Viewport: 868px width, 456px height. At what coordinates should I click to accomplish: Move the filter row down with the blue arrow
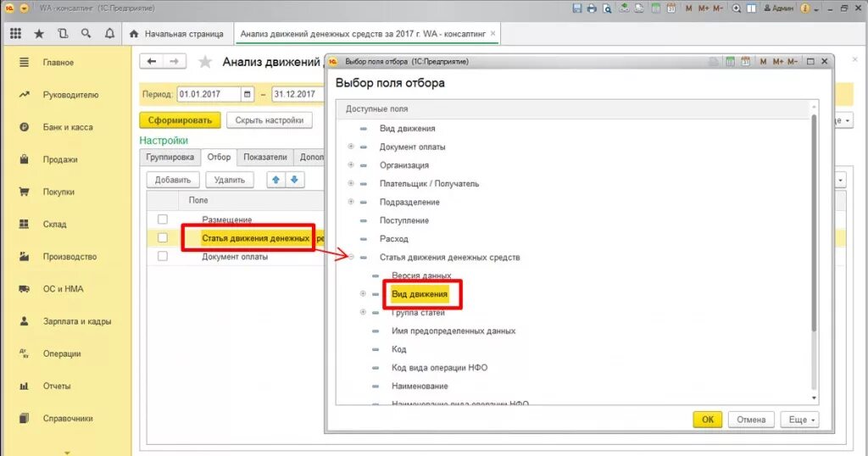pos(294,180)
